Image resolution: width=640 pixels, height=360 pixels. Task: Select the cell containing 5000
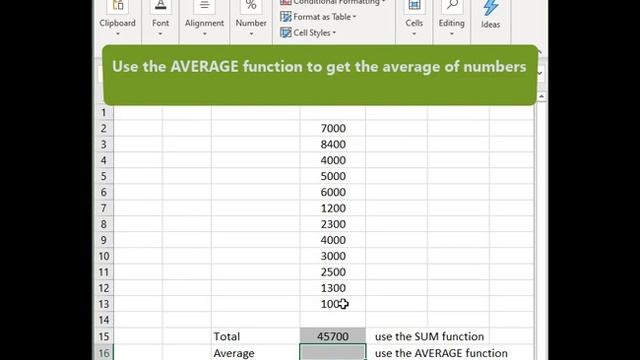tap(333, 176)
